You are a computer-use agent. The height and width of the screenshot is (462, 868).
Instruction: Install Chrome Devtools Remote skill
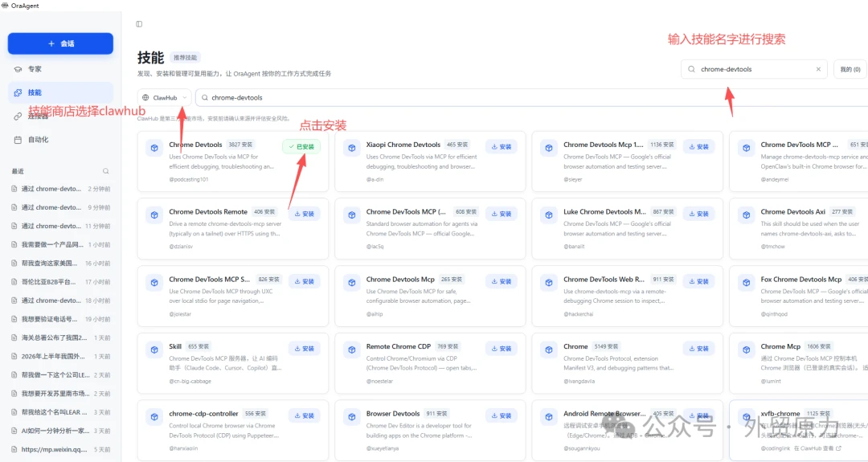(304, 214)
